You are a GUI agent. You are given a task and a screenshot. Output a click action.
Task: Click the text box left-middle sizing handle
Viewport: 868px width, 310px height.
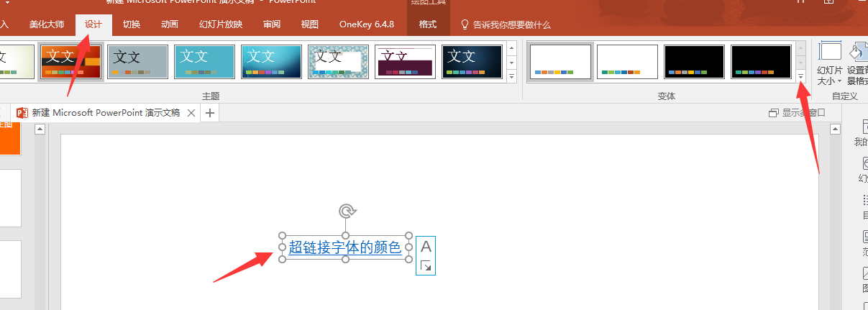(282, 247)
